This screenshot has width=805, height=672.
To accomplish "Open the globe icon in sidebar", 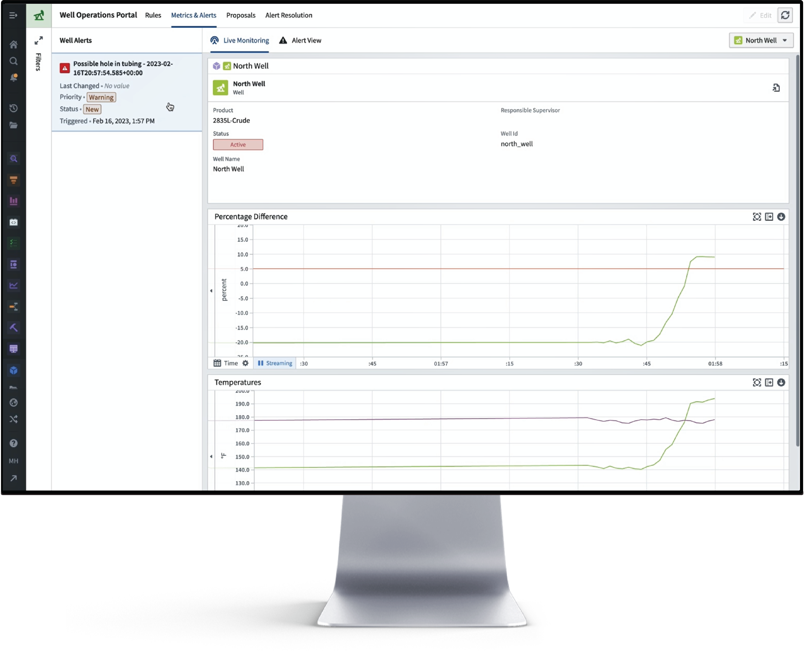I will click(x=13, y=403).
